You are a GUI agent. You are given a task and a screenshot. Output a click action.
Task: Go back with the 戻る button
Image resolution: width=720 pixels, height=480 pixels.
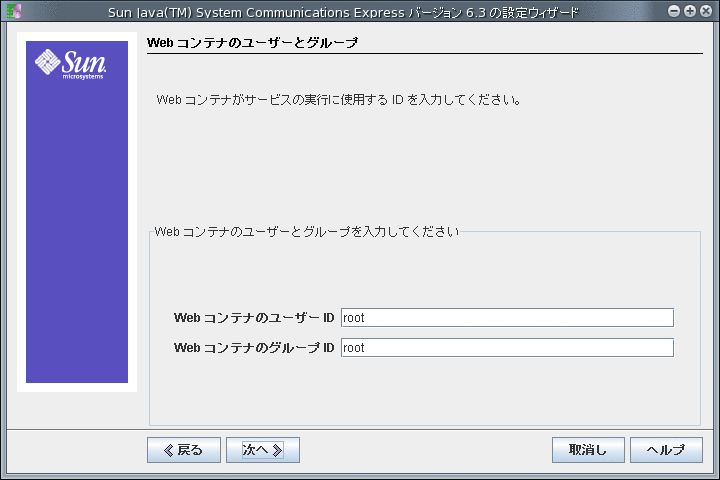[x=184, y=450]
